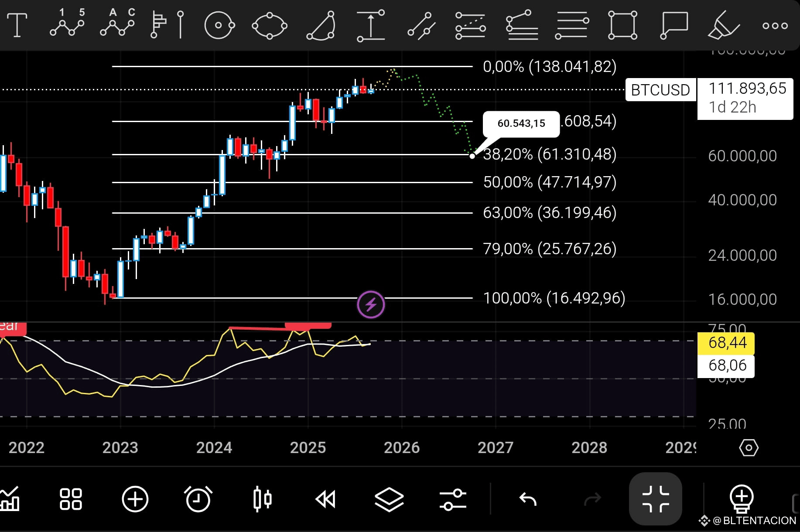Tap the yellow RSI value 68,44
Image resolution: width=800 pixels, height=532 pixels.
726,343
